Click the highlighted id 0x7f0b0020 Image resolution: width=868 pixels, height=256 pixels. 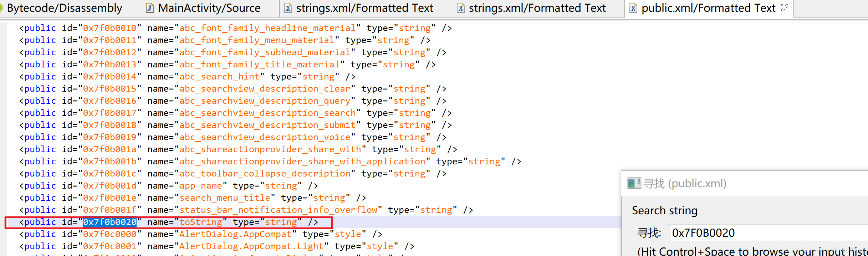[110, 222]
